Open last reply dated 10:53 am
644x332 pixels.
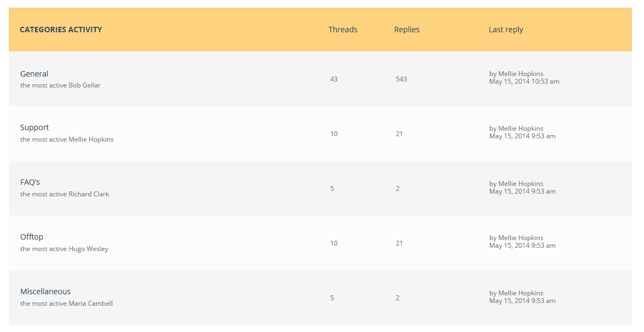pos(524,81)
